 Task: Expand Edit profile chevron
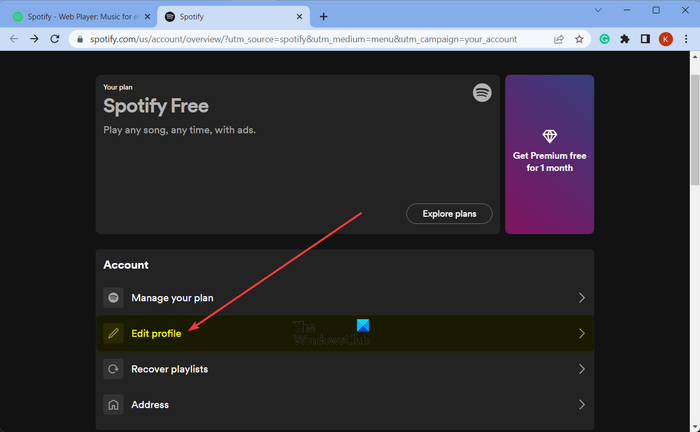pos(582,333)
